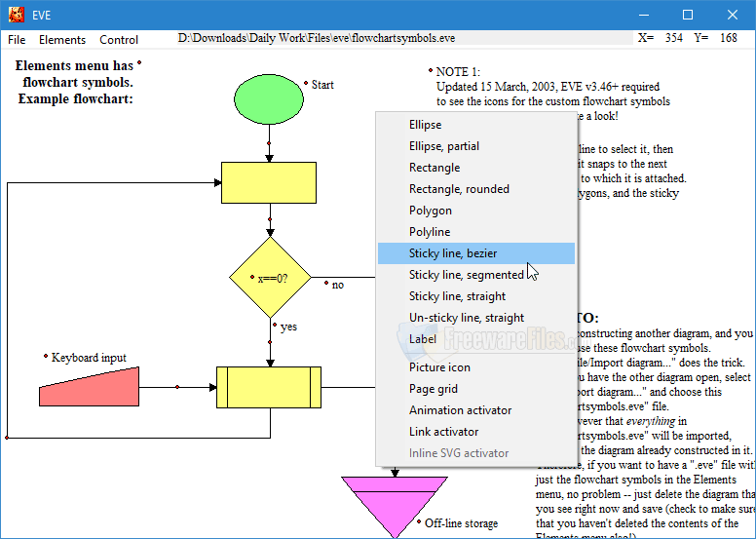The width and height of the screenshot is (756, 539).
Task: Select "Sticky line, straight" entry
Action: tap(475, 295)
